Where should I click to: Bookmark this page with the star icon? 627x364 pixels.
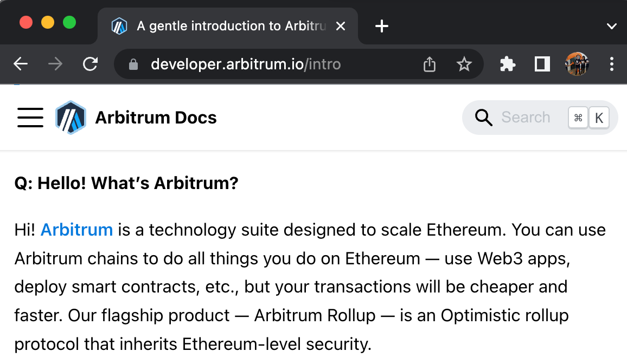464,64
